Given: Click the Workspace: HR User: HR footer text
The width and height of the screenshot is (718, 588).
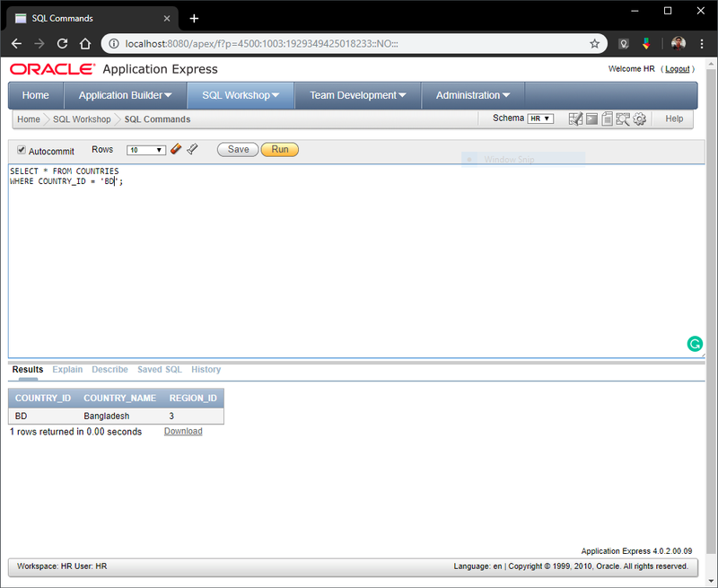Looking at the screenshot, I should tap(62, 566).
